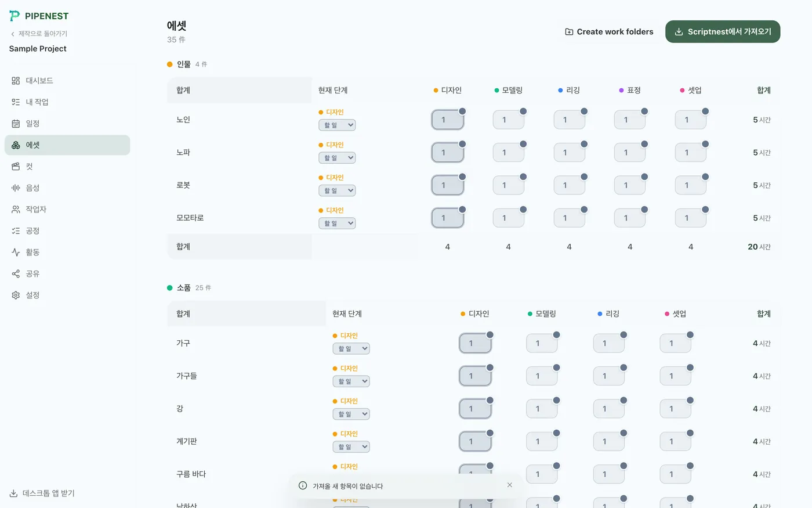Navigate to 작업자 page
The width and height of the screenshot is (812, 508).
point(67,210)
